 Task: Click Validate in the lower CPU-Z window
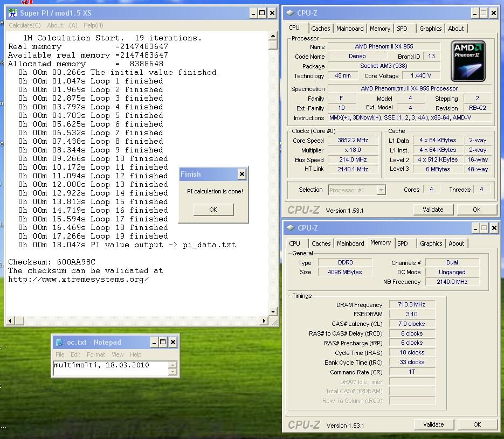[x=433, y=424]
